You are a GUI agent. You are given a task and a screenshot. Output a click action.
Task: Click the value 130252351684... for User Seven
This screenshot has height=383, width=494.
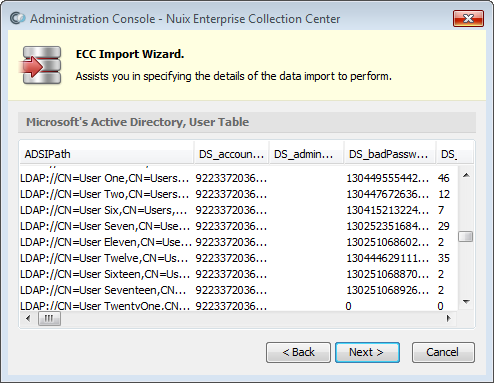coord(388,226)
